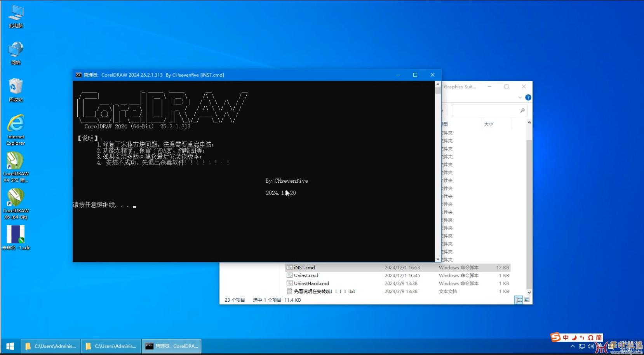Viewport: 644px width, 355px height.
Task: Activate the 管理员: CorelDRA... taskbar button
Action: point(172,346)
